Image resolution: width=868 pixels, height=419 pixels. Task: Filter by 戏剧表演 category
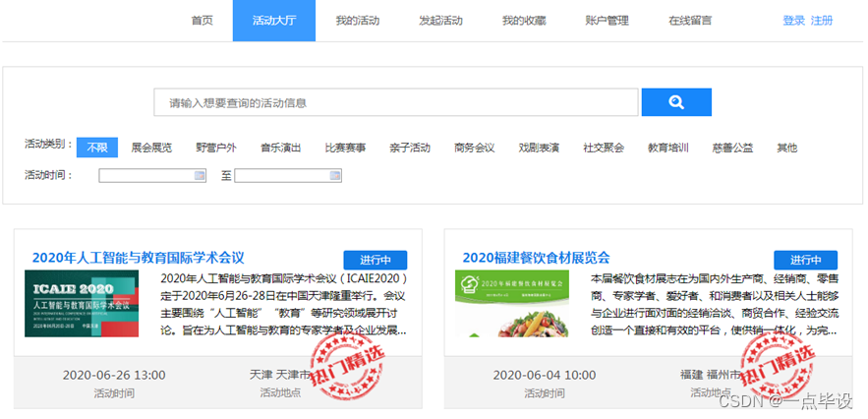539,148
